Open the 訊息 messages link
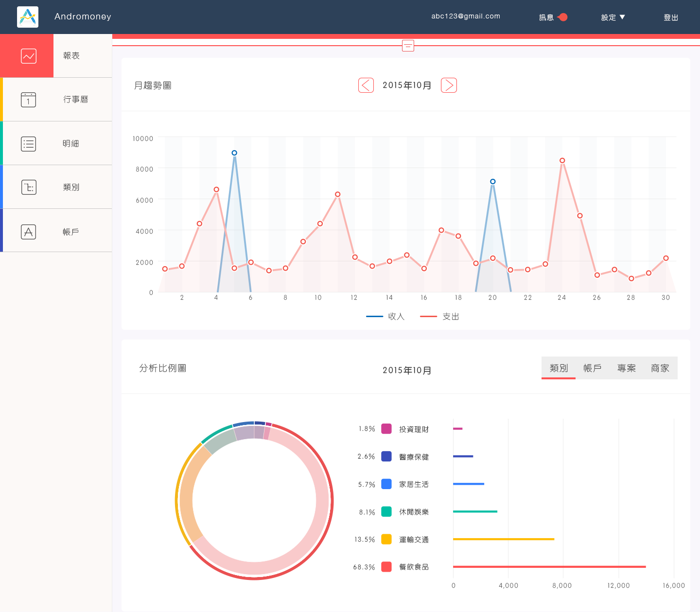The image size is (700, 612). point(546,17)
